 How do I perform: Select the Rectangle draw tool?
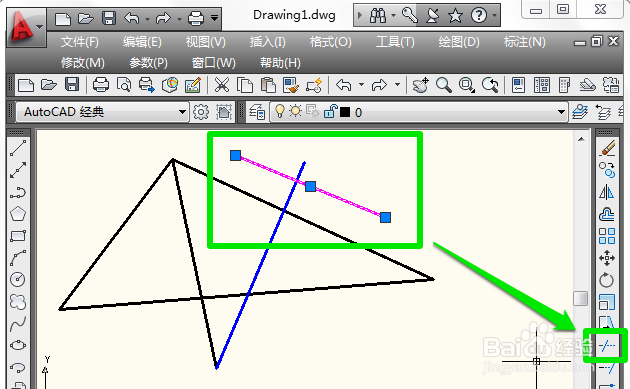pos(18,235)
